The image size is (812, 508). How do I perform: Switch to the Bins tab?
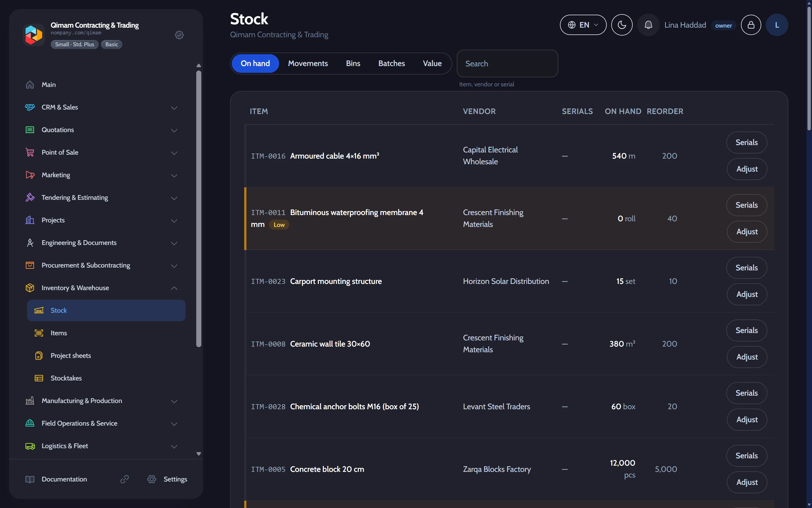[353, 63]
